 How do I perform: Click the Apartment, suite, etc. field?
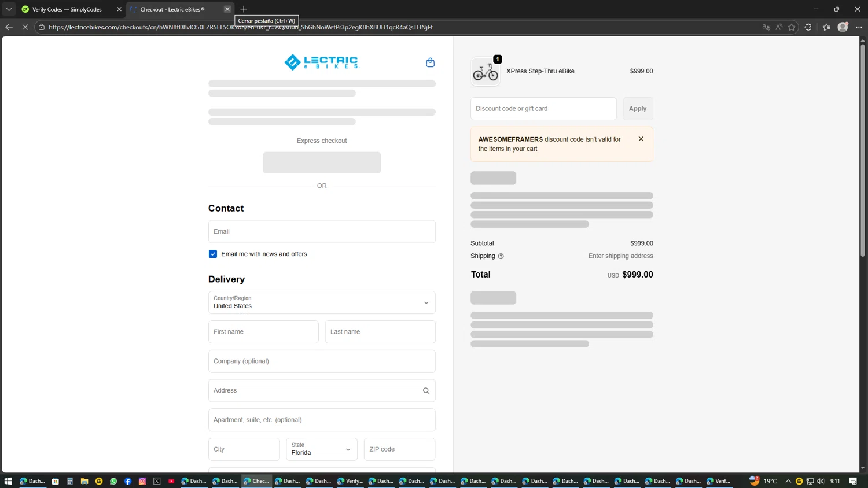[x=322, y=420]
